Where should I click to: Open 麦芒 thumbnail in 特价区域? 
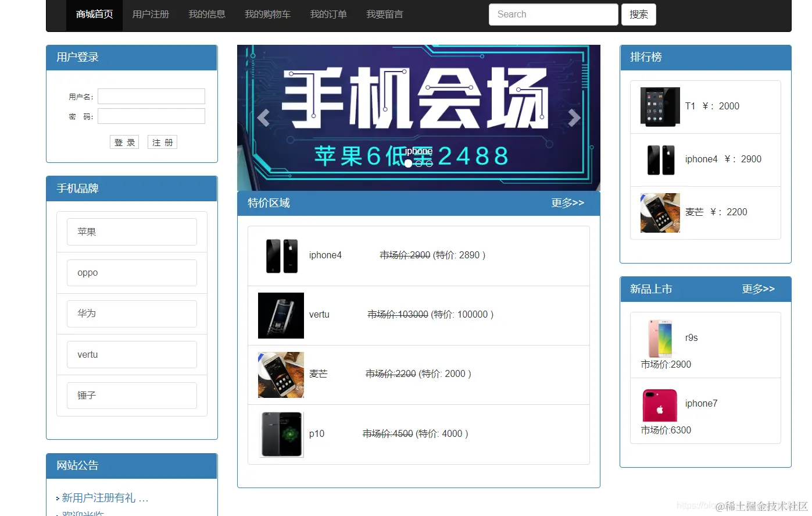[x=281, y=375]
